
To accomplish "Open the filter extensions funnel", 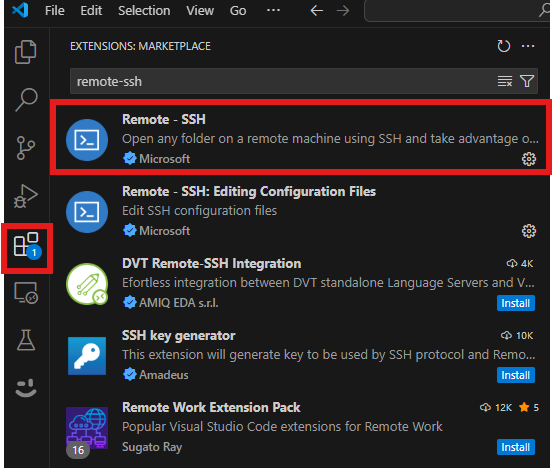I will pyautogui.click(x=527, y=81).
